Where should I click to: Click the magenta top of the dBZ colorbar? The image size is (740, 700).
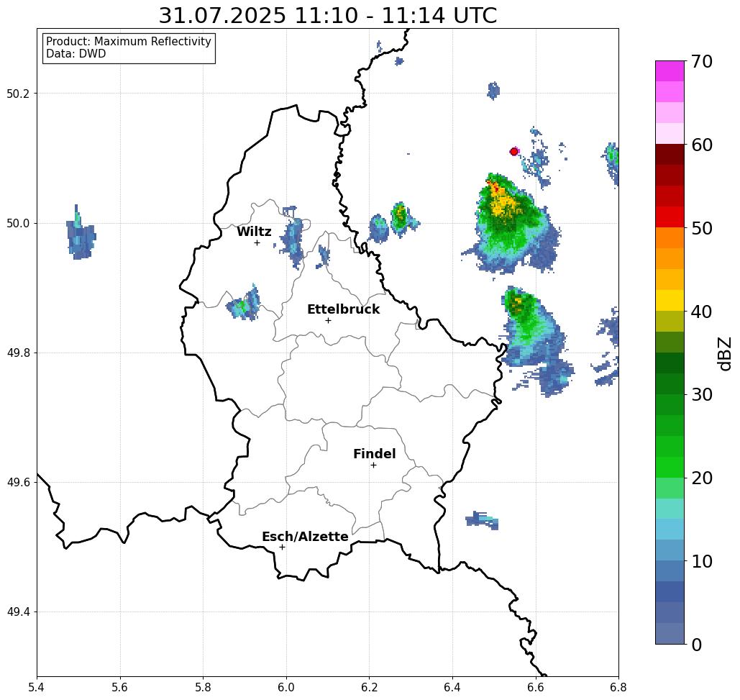click(x=670, y=71)
